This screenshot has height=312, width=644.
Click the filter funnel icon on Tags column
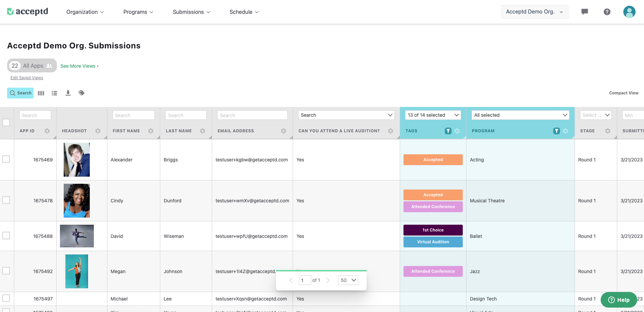(x=448, y=131)
